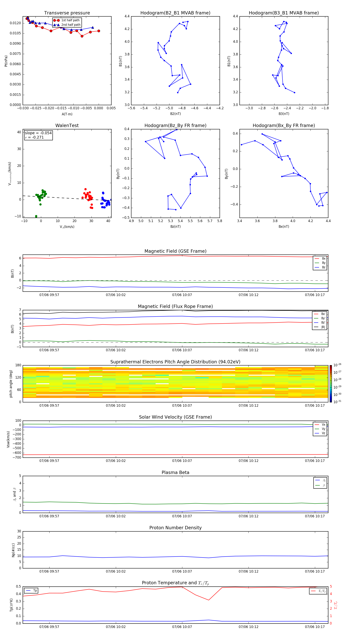This screenshot has height=644, width=351.
Task: Click the "Np(#/cc)" y-axis label
Action: tap(13, 550)
